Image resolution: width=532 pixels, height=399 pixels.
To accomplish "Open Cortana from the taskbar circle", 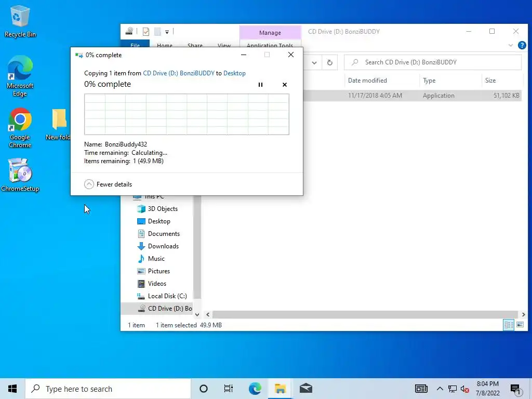I will pos(204,389).
